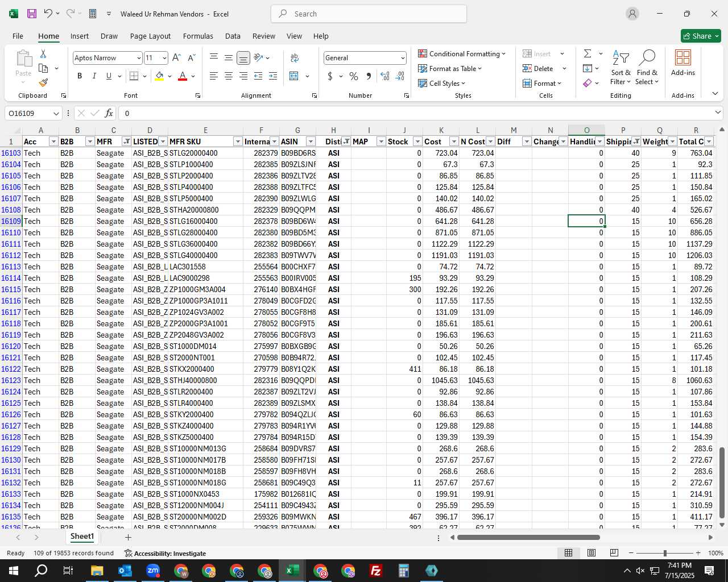Click the Format Painter brush icon
Image resolution: width=728 pixels, height=582 pixels.
pyautogui.click(x=43, y=82)
